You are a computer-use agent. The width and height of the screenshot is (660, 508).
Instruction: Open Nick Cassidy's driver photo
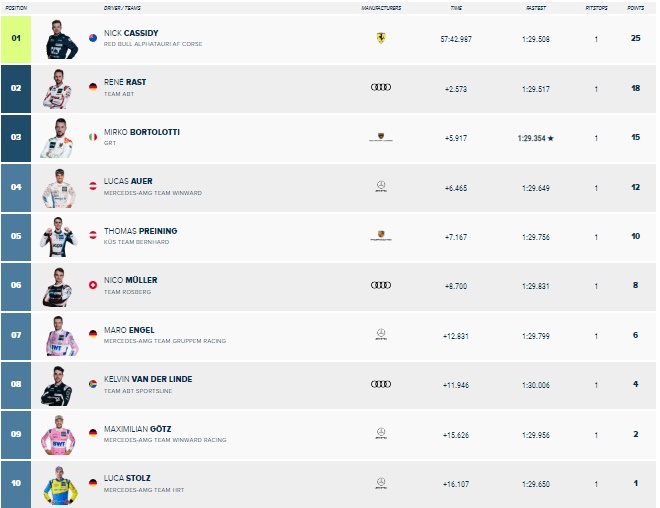[x=61, y=39]
